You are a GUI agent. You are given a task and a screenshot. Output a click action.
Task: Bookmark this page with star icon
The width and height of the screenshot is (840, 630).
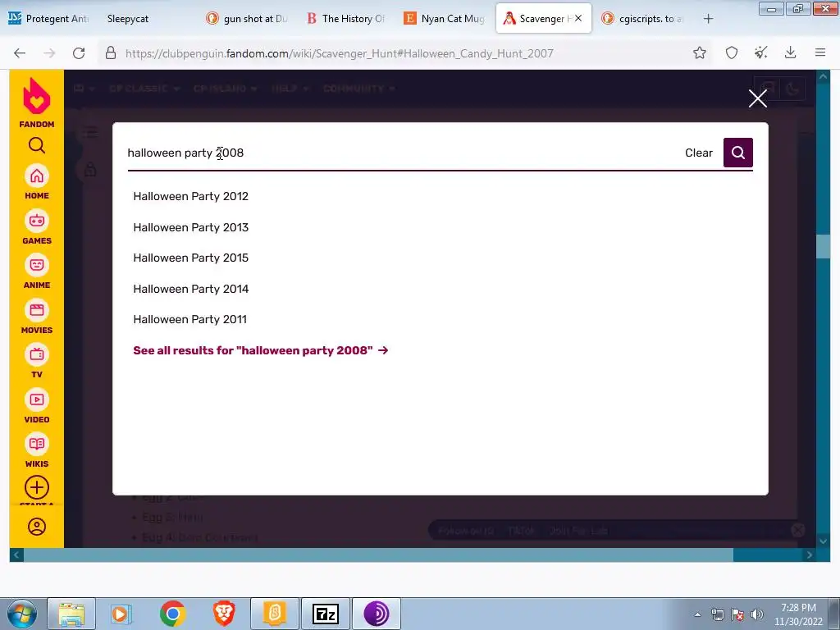tap(699, 52)
